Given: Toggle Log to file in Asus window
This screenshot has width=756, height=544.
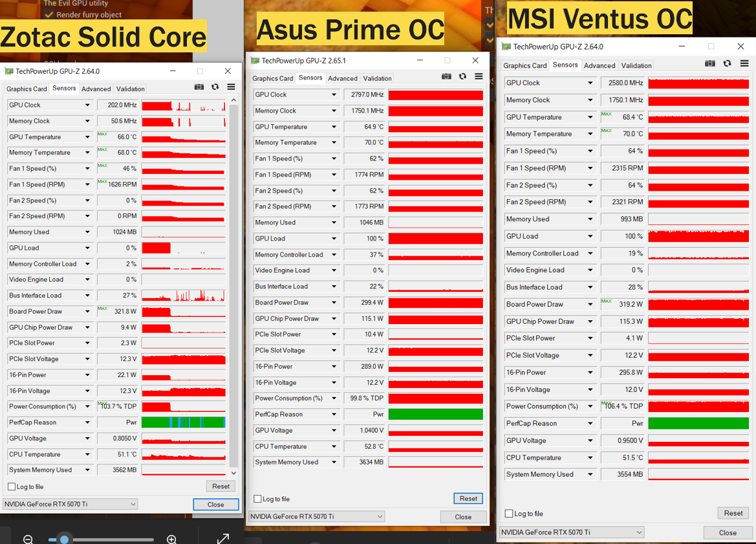Looking at the screenshot, I should 258,499.
